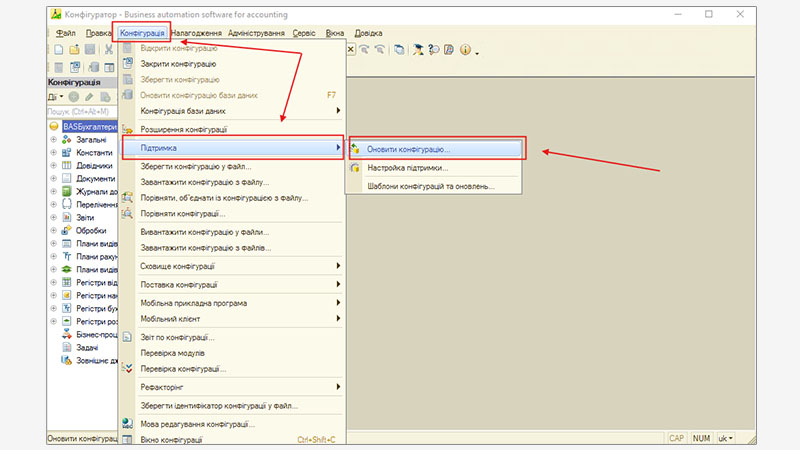Viewport: 800px width, 450px height.
Task: Click the green Журнали документів icon
Action: tap(66, 192)
